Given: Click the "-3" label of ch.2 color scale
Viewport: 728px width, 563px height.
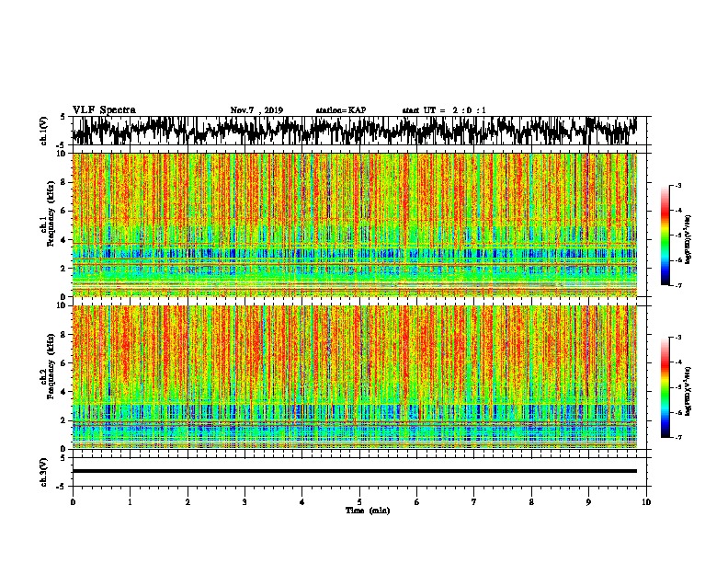Looking at the screenshot, I should tap(678, 338).
